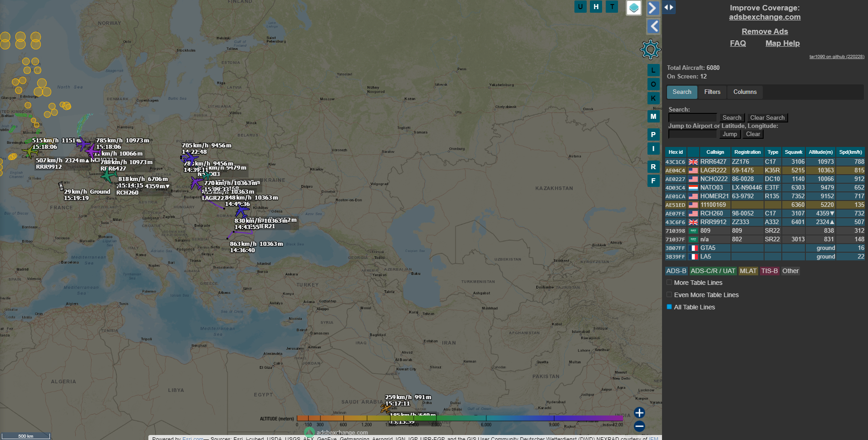
Task: Switch to the Columns tab
Action: pyautogui.click(x=745, y=92)
